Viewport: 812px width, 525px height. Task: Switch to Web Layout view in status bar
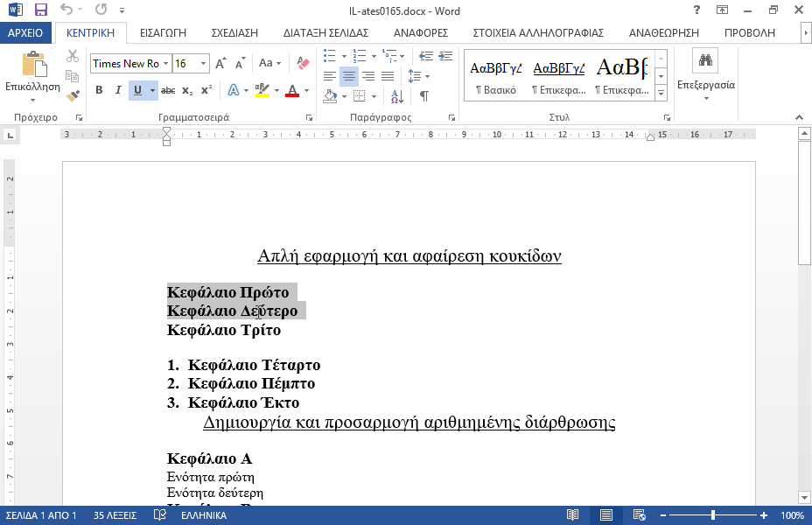(x=640, y=515)
